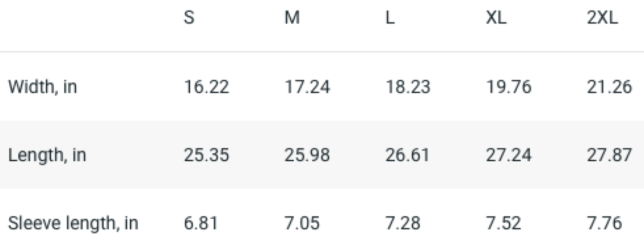Select the Length, in row label
The image size is (644, 249).
(x=47, y=155)
